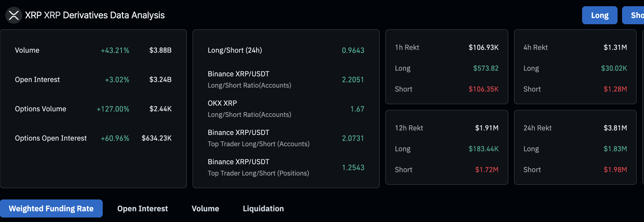This screenshot has height=222, width=644.
Task: Switch to the Open Interest tab
Action: point(142,208)
